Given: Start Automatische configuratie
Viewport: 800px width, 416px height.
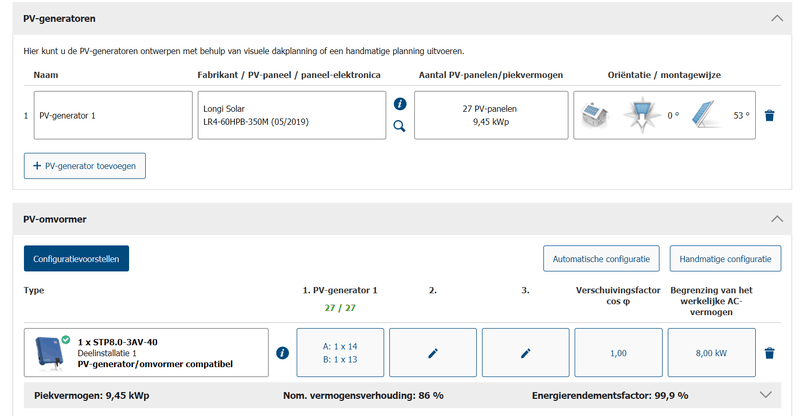Looking at the screenshot, I should coord(601,259).
